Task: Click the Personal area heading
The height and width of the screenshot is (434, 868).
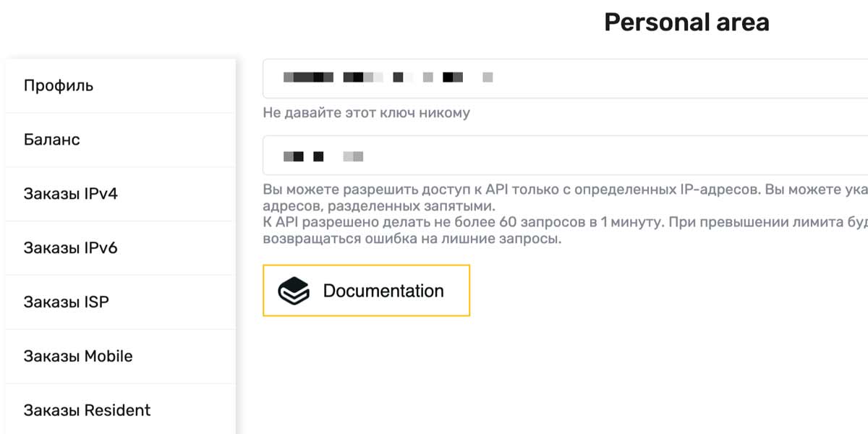Action: 686,22
